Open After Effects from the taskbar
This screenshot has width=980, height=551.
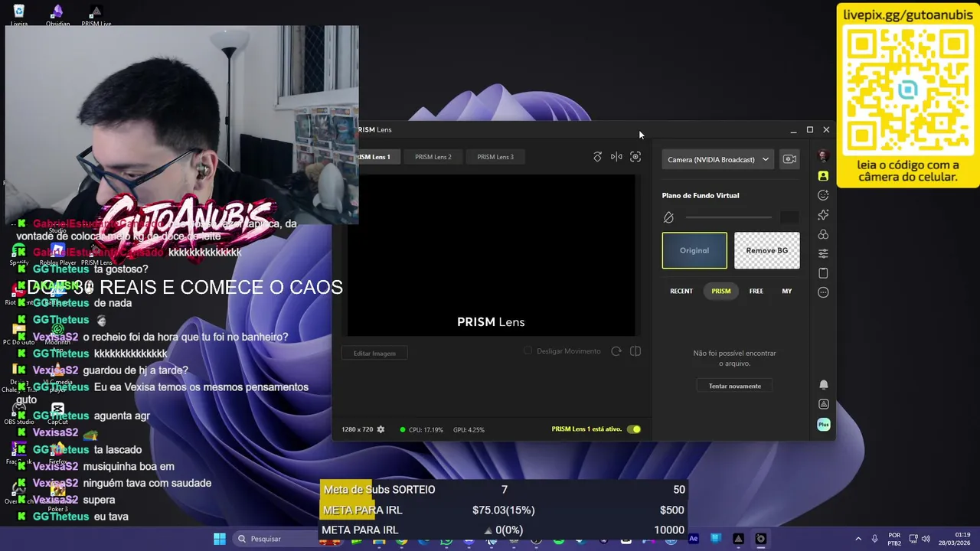(694, 539)
